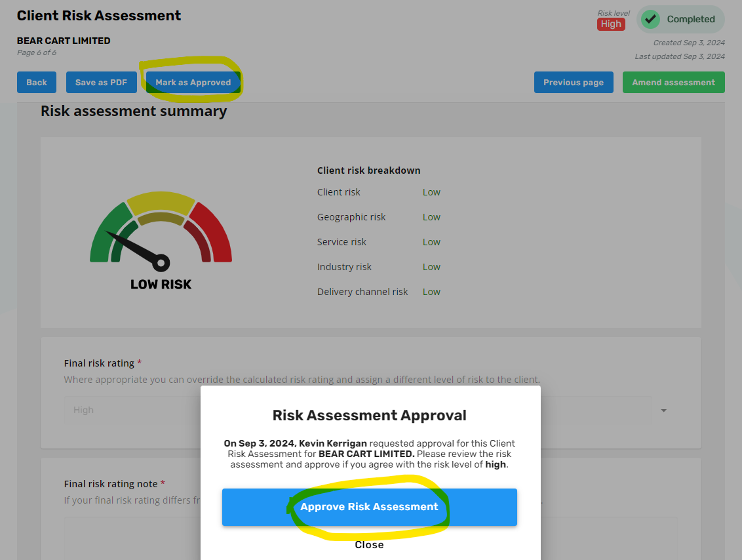Click the Service risk label
This screenshot has height=560, width=742.
[x=342, y=242]
